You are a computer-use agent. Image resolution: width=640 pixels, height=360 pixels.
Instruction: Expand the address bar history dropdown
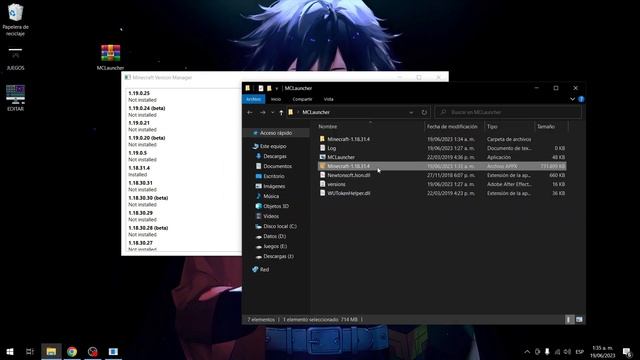(411, 112)
